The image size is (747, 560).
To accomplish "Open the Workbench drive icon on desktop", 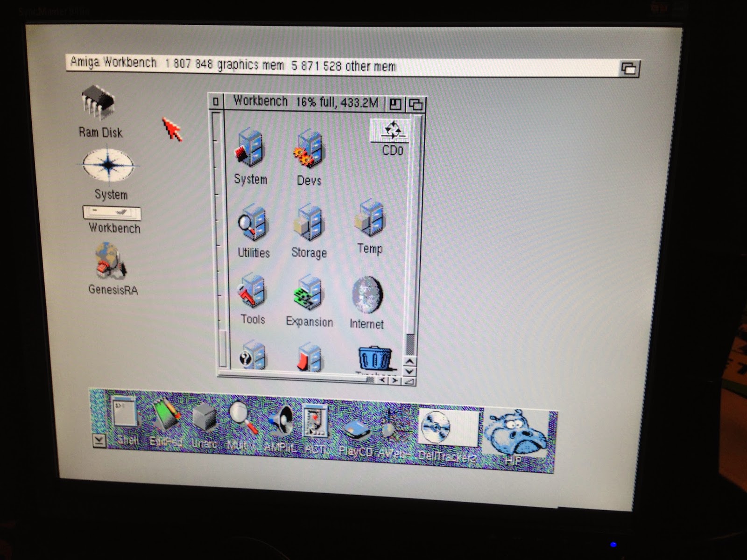I will pyautogui.click(x=112, y=213).
